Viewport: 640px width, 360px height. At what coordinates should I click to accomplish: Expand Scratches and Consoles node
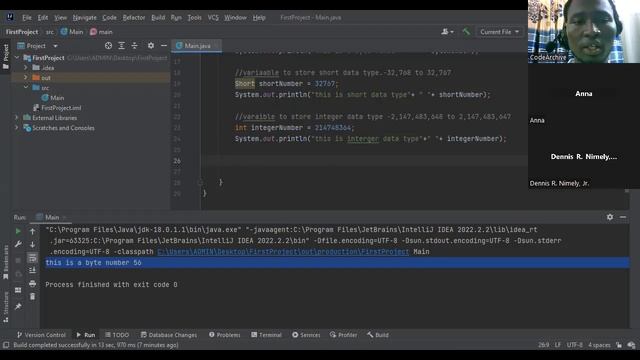(x=17, y=128)
